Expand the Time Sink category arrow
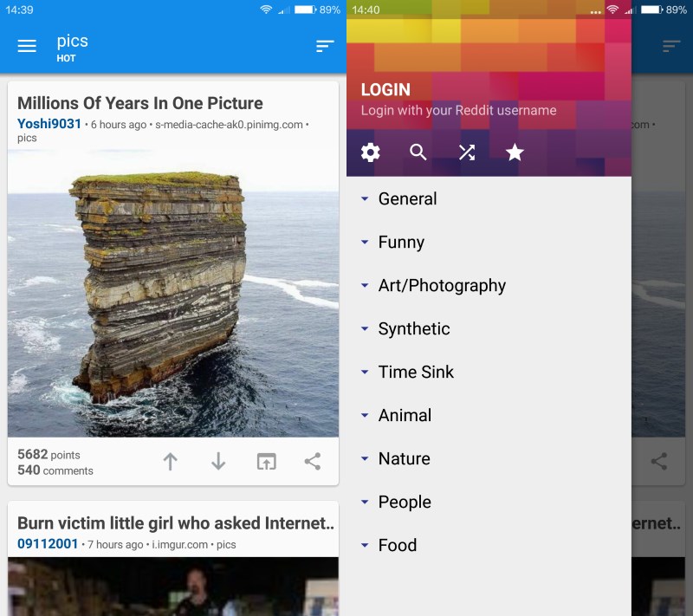 (365, 372)
